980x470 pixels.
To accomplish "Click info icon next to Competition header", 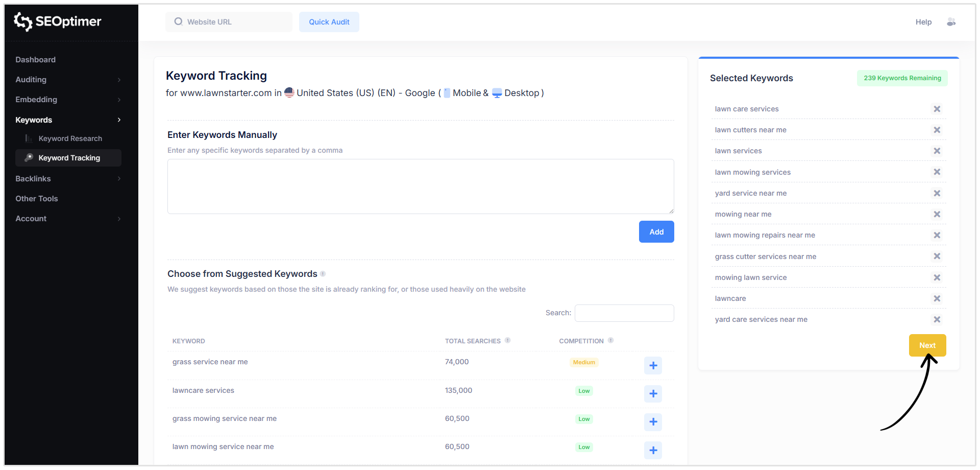I will [x=610, y=340].
